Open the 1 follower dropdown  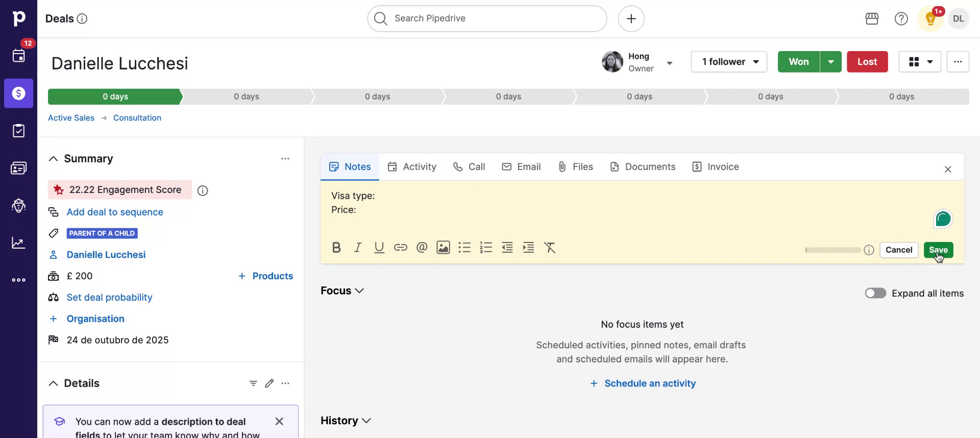point(729,62)
